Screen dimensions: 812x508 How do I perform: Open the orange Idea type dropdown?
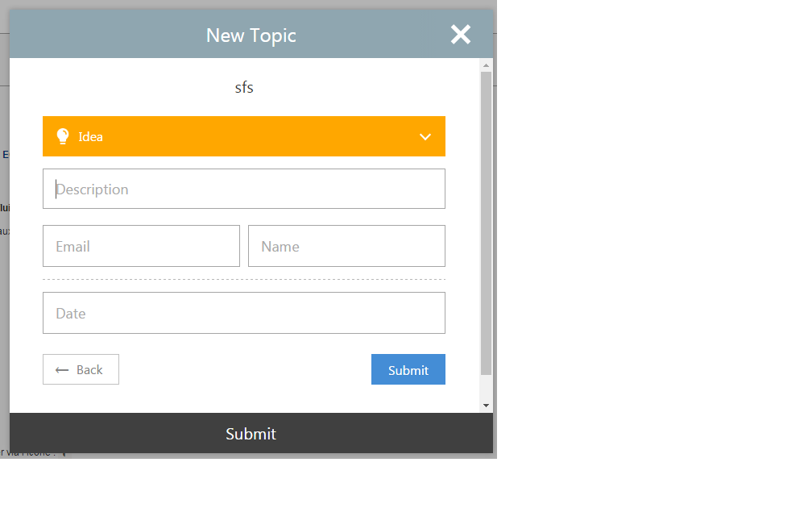pyautogui.click(x=243, y=136)
